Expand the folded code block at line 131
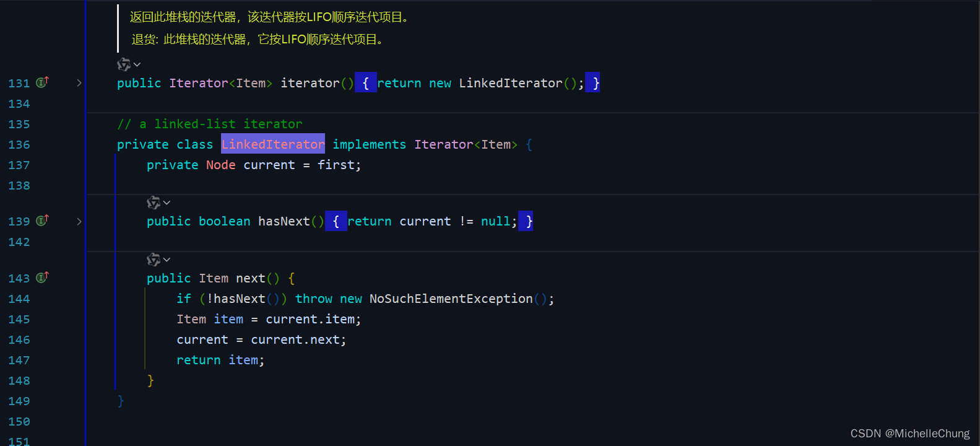980x446 pixels. 79,83
